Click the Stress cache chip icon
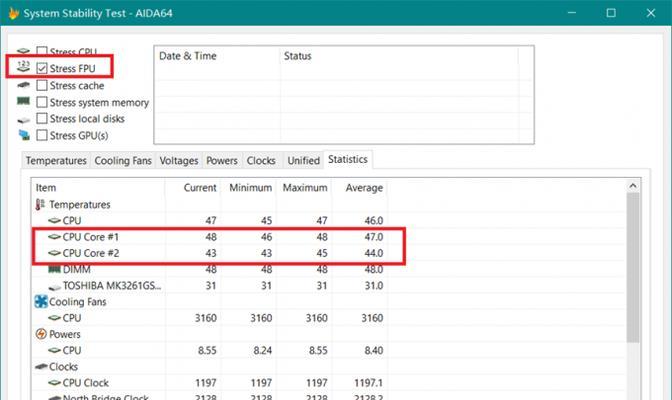The width and height of the screenshot is (672, 400). point(23,85)
